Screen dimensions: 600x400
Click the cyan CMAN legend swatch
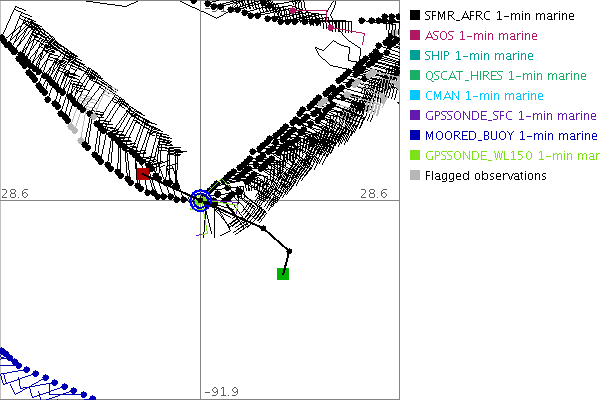click(x=415, y=96)
